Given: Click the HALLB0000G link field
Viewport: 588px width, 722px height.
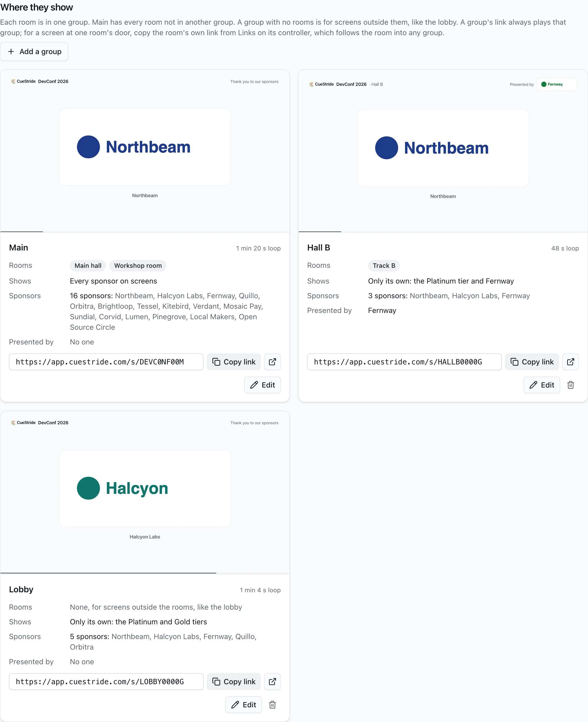Looking at the screenshot, I should pos(404,362).
